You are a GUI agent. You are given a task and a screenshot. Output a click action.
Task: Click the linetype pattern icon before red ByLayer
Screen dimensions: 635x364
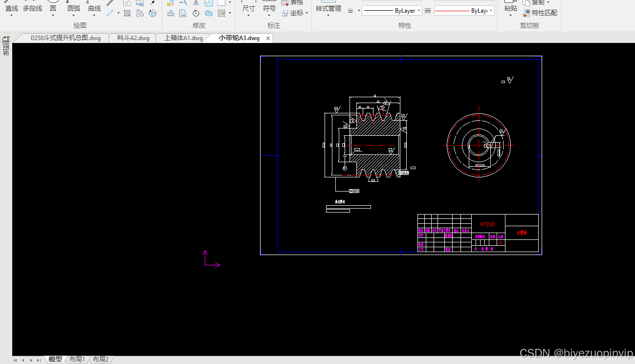[428, 11]
